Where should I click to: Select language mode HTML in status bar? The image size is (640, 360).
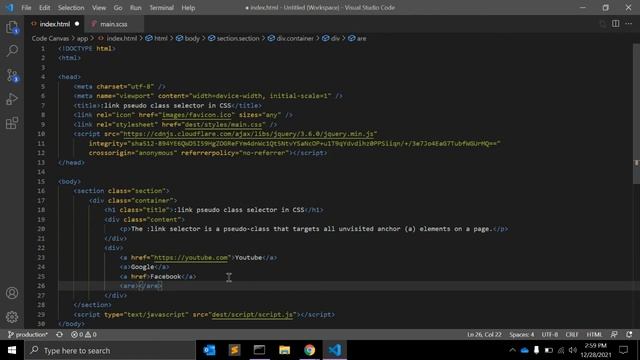594,334
